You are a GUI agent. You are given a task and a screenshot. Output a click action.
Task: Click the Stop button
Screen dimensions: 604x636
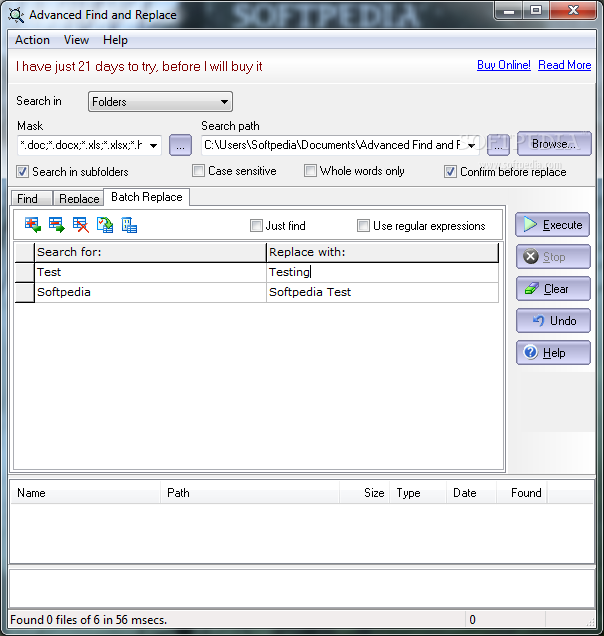click(x=553, y=257)
